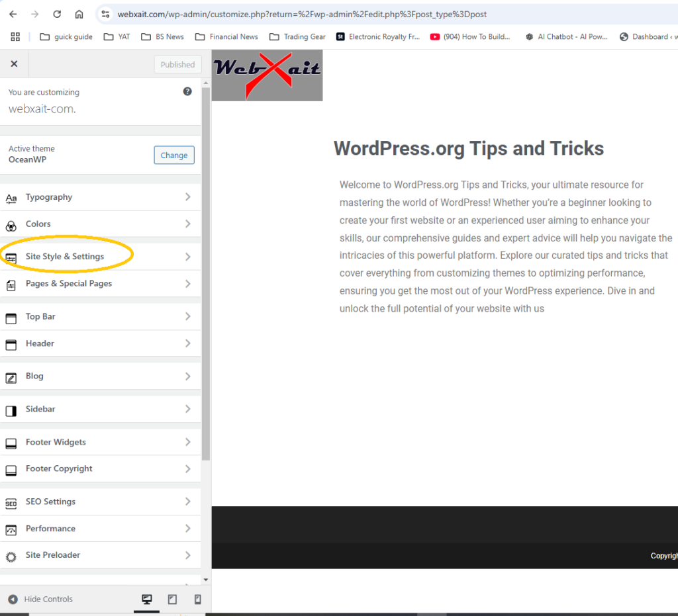This screenshot has height=616, width=678.
Task: Expand Performance with its chevron
Action: 187,528
